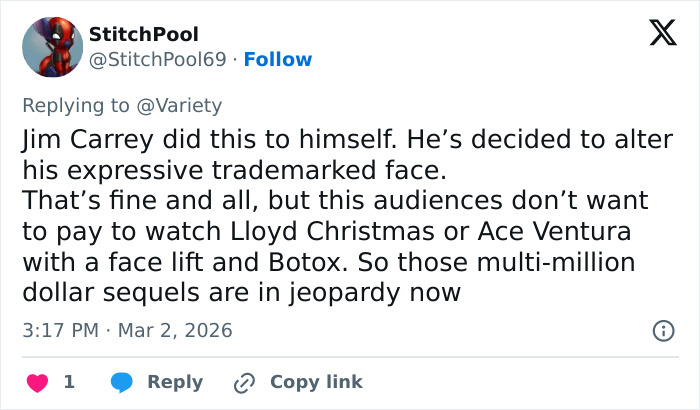This screenshot has height=410, width=700.
Task: Click the @StitchPool69 handle
Action: (x=160, y=60)
